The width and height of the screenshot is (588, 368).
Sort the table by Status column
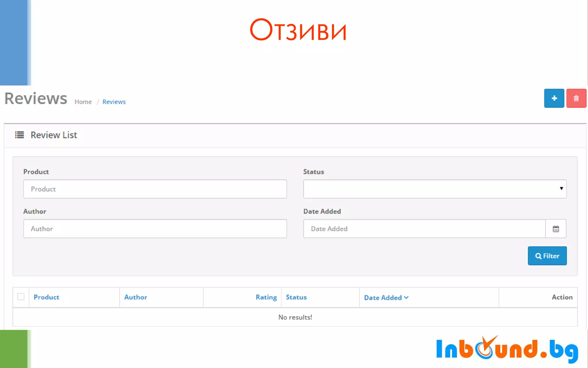(x=296, y=297)
